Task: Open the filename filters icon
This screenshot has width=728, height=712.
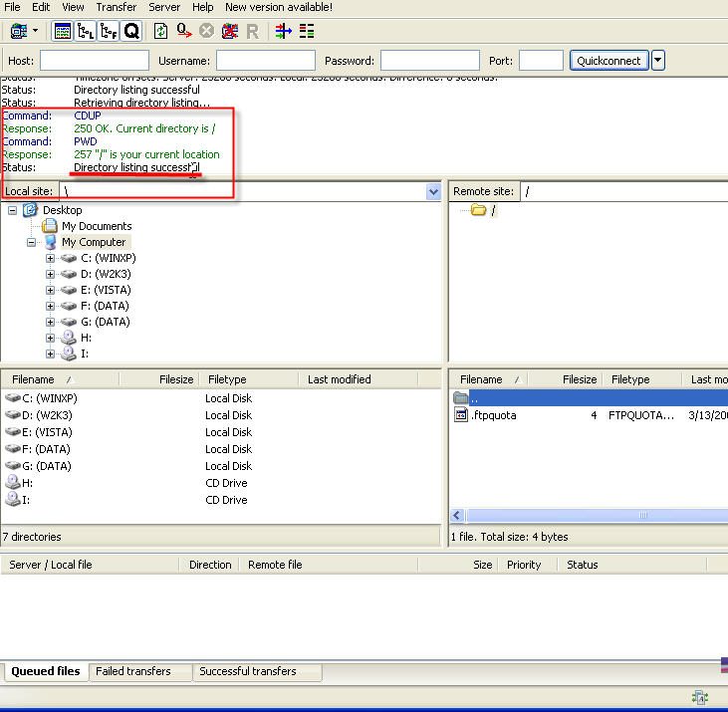Action: coord(283,32)
